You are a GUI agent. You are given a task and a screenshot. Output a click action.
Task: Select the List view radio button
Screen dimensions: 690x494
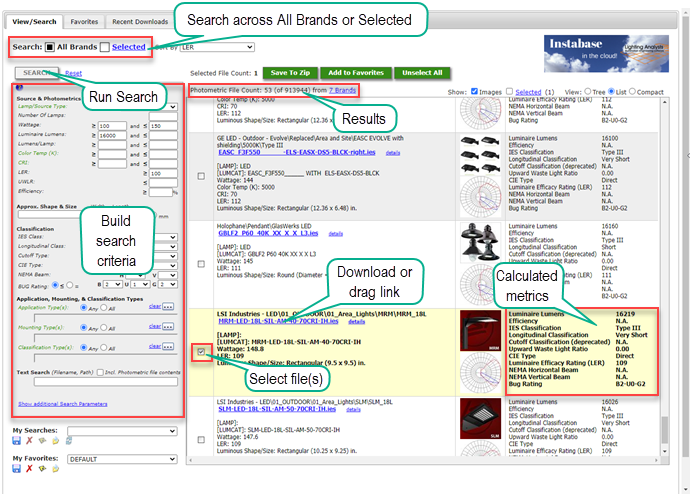click(611, 91)
